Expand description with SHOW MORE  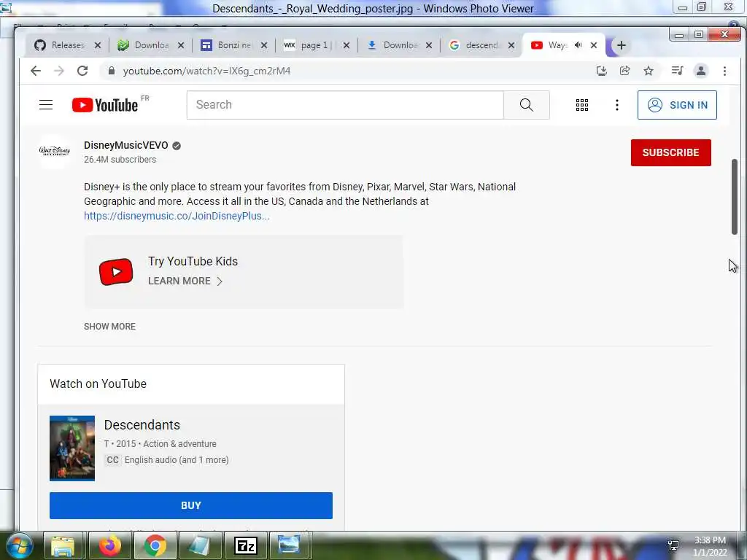coord(109,327)
